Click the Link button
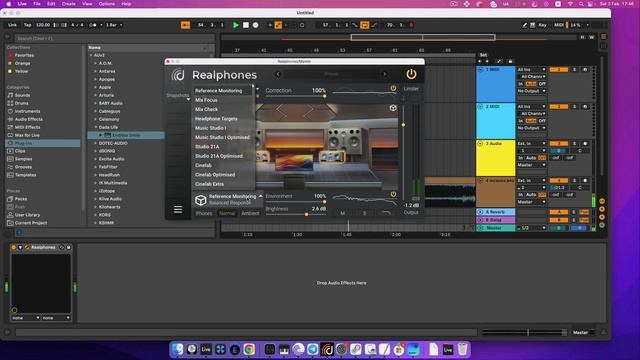This screenshot has height=360, width=640. 12,25
